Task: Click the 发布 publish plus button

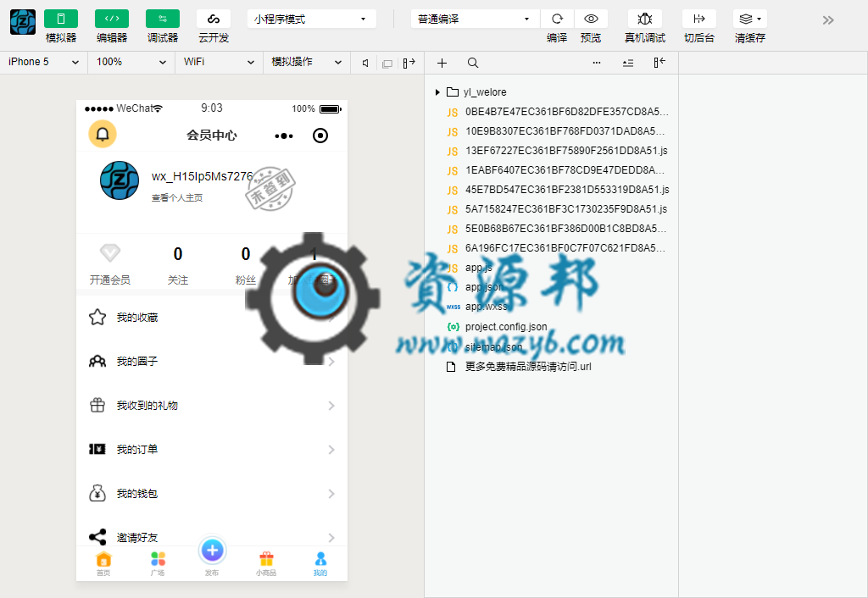Action: click(212, 551)
